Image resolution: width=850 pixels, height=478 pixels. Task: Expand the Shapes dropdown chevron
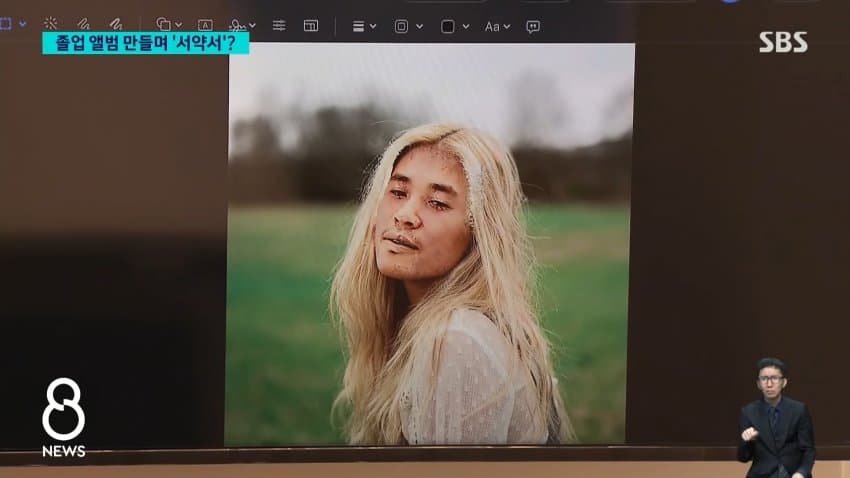(x=178, y=25)
